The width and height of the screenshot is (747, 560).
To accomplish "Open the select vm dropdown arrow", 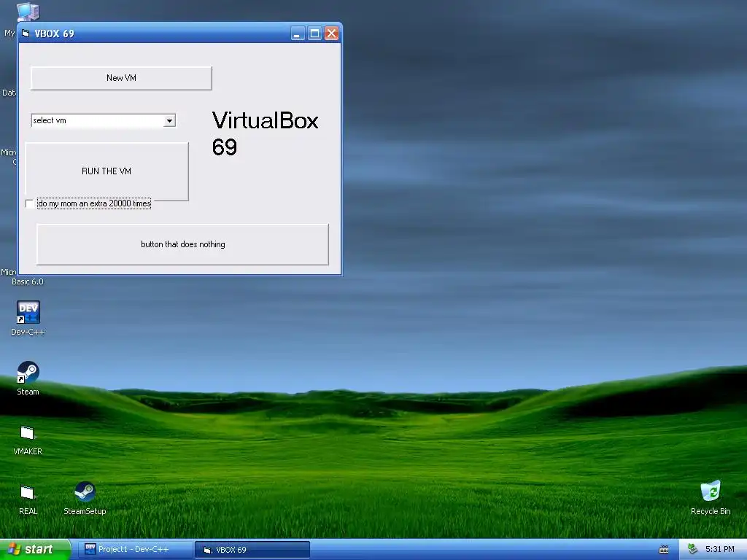I will click(x=169, y=121).
